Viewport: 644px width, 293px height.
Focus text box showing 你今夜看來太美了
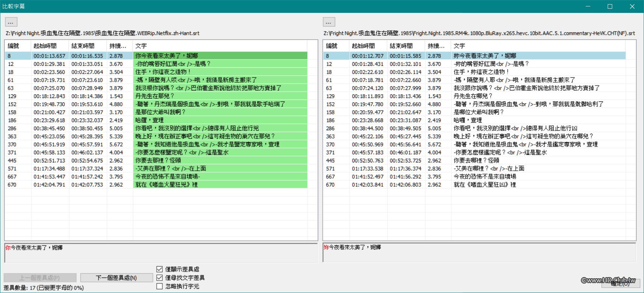click(161, 253)
